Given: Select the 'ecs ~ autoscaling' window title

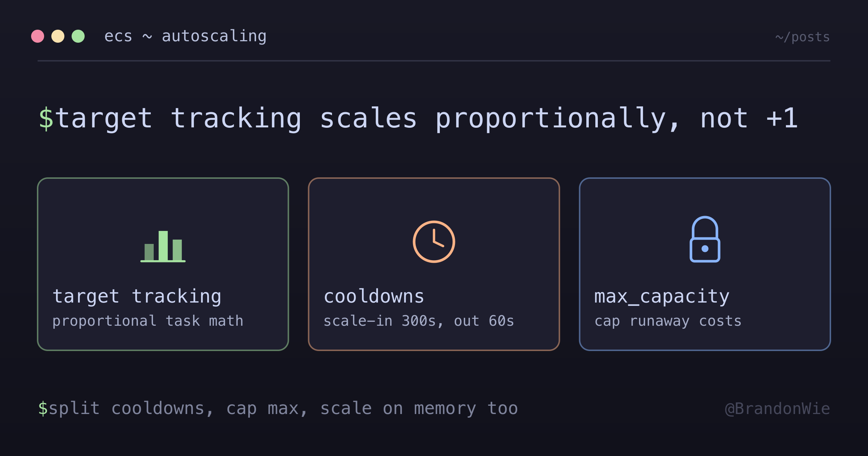Looking at the screenshot, I should pyautogui.click(x=186, y=36).
